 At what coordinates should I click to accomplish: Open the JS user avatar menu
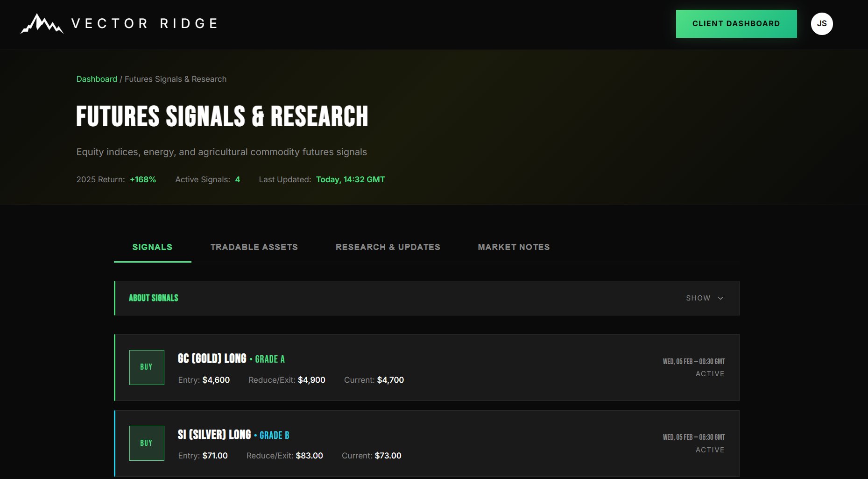click(822, 23)
